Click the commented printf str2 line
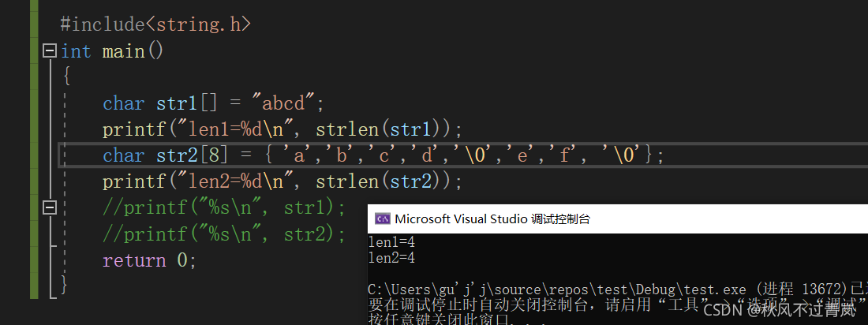Viewport: 868px width, 325px height. [224, 233]
